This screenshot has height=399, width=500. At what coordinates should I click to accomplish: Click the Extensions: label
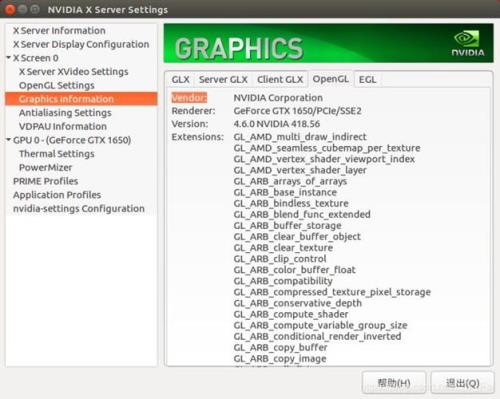pyautogui.click(x=197, y=137)
